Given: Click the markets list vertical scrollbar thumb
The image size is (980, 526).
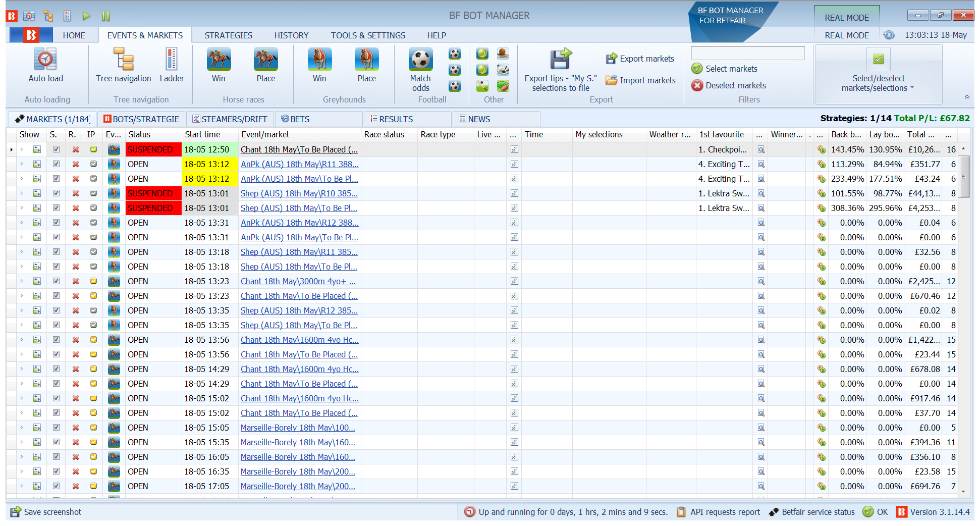Looking at the screenshot, I should click(963, 177).
